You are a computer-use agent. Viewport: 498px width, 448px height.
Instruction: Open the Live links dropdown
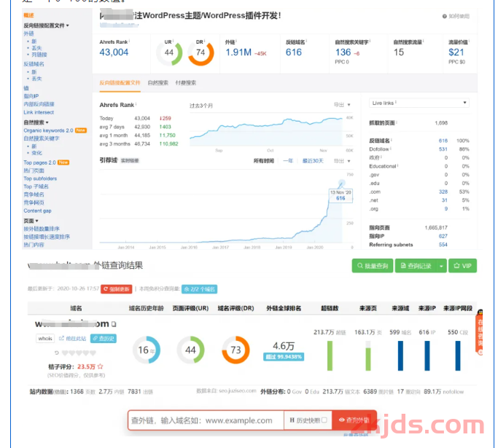click(419, 103)
